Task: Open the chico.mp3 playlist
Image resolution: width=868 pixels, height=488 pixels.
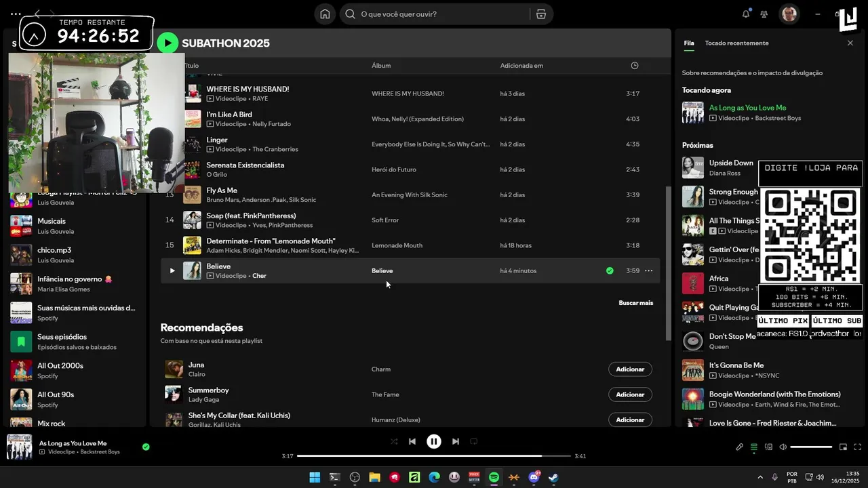Action: pyautogui.click(x=75, y=255)
